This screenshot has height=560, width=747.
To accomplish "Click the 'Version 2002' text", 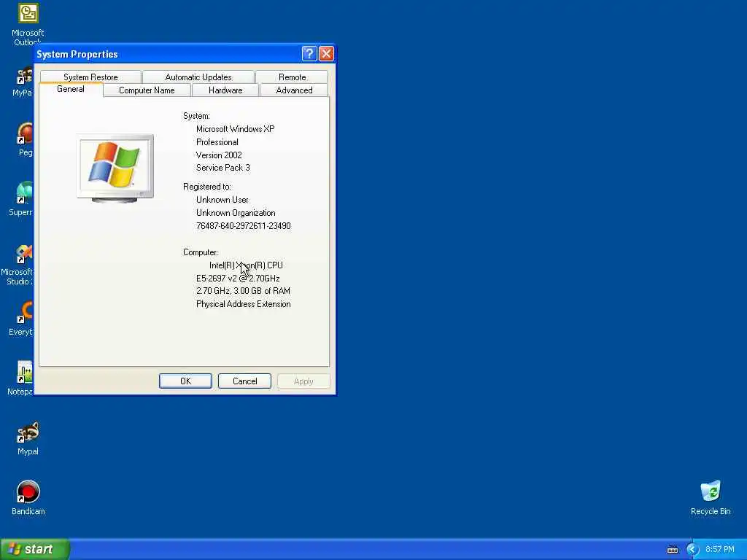I will click(219, 155).
